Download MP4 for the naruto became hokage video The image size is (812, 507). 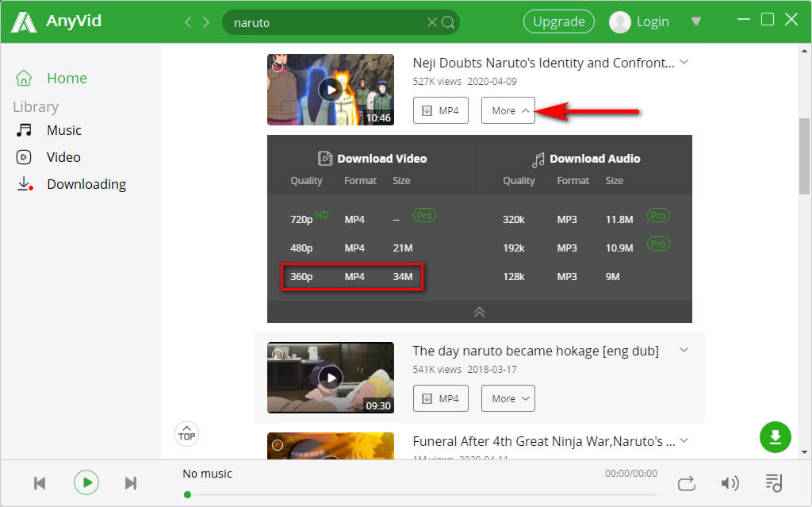(x=441, y=398)
